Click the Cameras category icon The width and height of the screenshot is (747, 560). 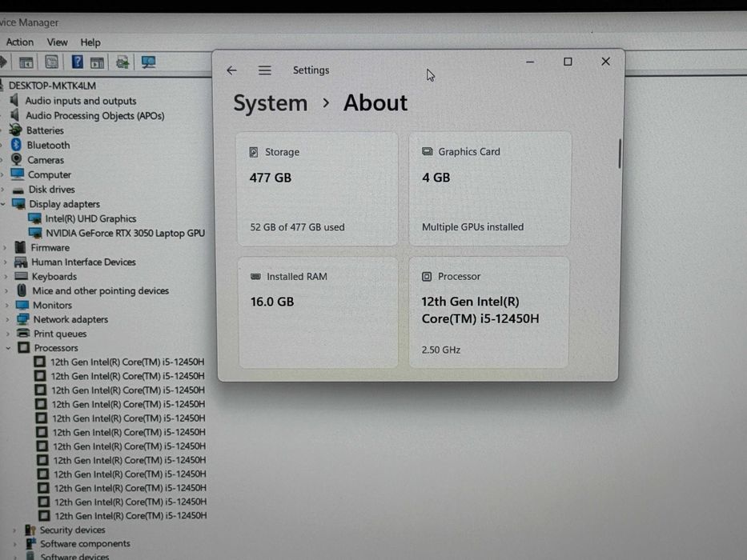point(17,159)
